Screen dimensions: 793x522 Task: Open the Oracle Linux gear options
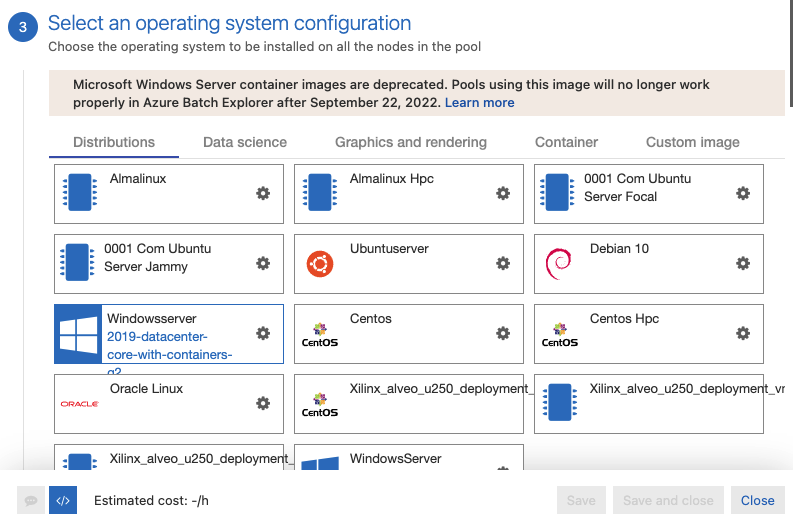coord(263,403)
